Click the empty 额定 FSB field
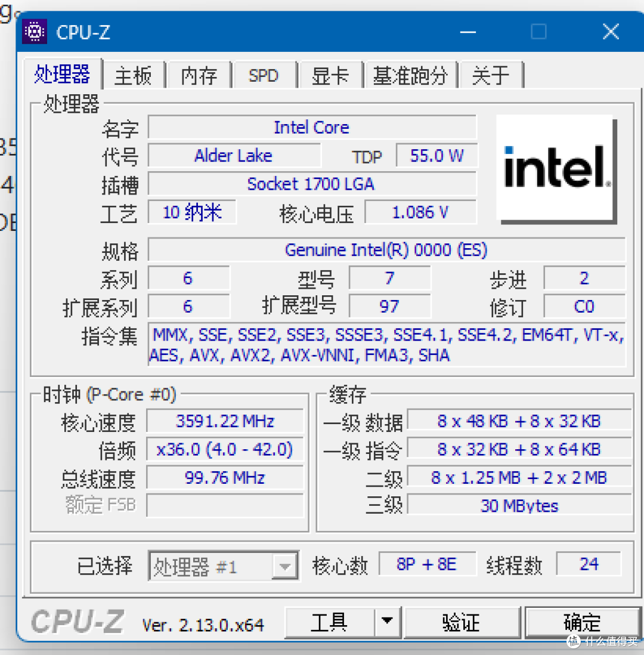The image size is (644, 655). pyautogui.click(x=225, y=505)
